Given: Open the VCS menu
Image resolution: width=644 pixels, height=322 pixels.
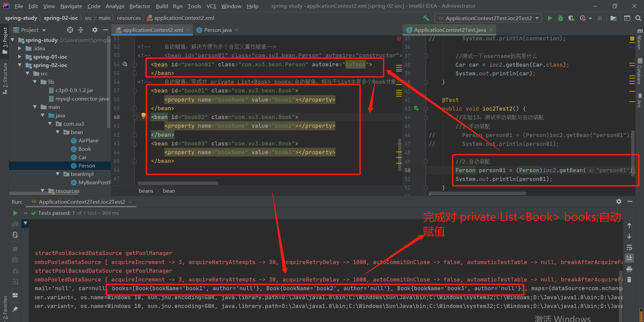Looking at the screenshot, I should tap(211, 6).
